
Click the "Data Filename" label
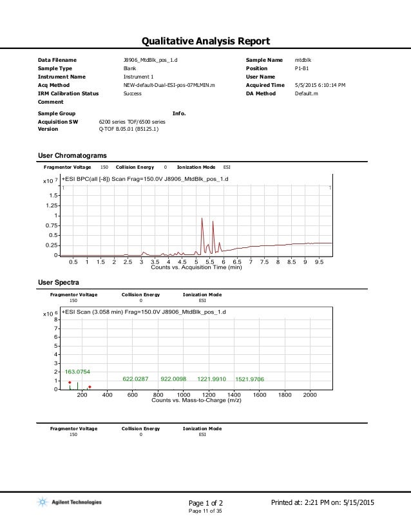[x=57, y=60]
